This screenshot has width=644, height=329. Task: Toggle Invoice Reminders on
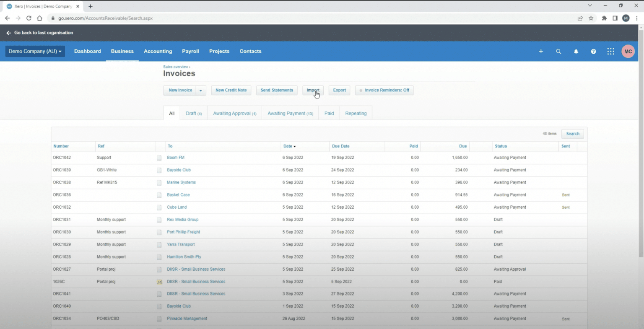click(x=384, y=90)
